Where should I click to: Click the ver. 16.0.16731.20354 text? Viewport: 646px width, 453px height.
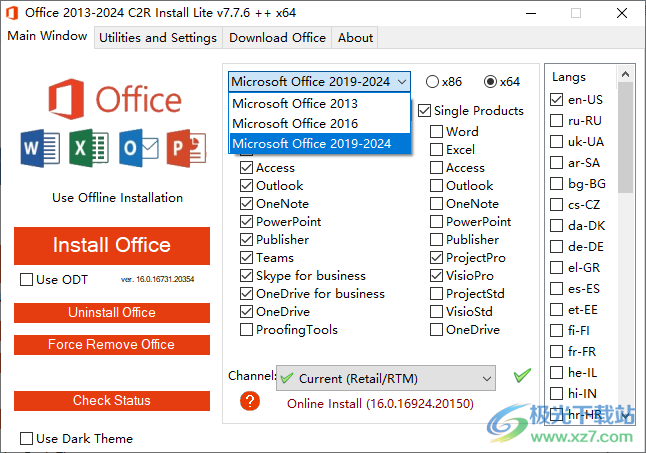tap(157, 279)
